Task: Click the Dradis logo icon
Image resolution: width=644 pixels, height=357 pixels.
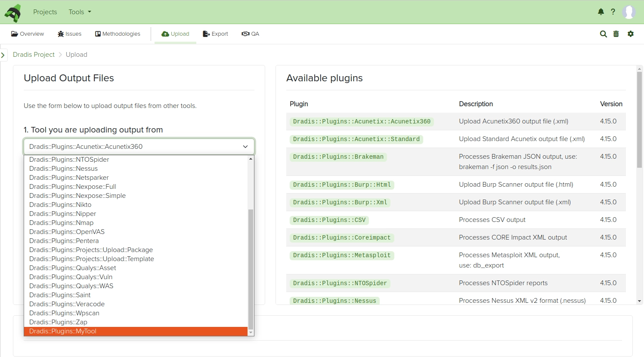Action: point(13,12)
